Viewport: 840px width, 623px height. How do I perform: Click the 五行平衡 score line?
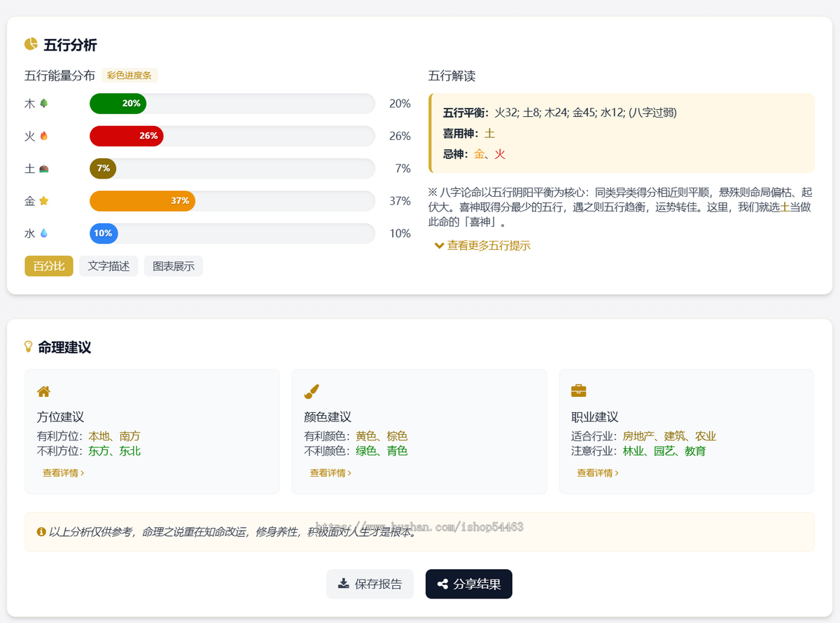560,112
